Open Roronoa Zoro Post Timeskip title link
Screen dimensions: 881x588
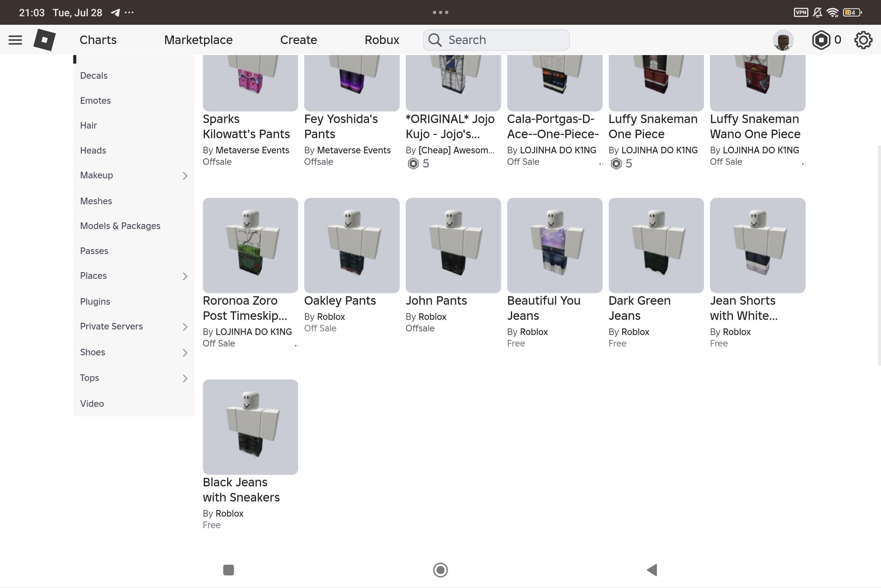pos(245,308)
